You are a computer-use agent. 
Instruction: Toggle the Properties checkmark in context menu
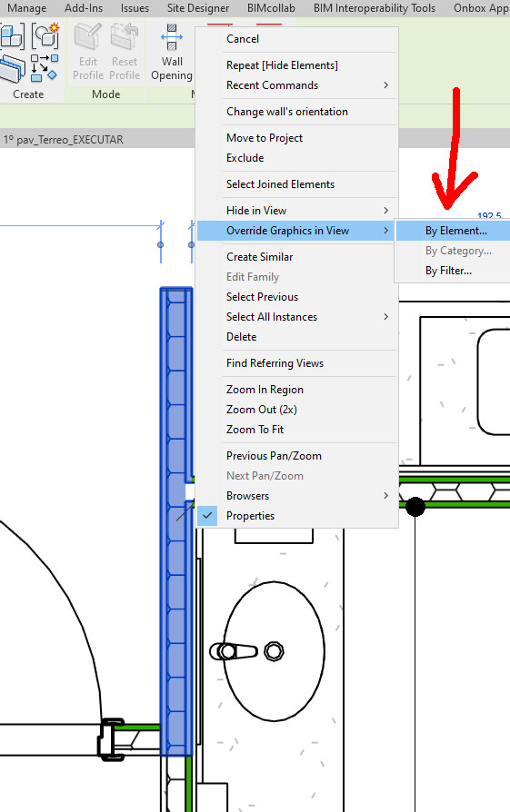coord(207,516)
